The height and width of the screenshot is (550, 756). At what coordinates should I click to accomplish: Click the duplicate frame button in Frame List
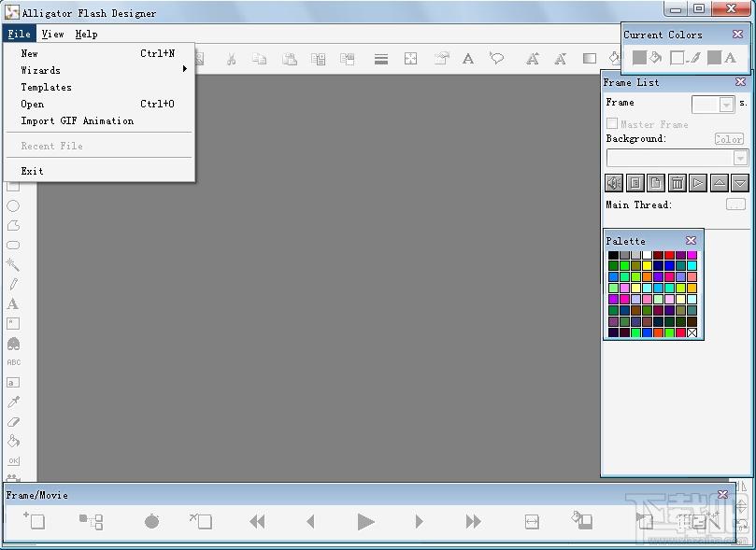(656, 183)
